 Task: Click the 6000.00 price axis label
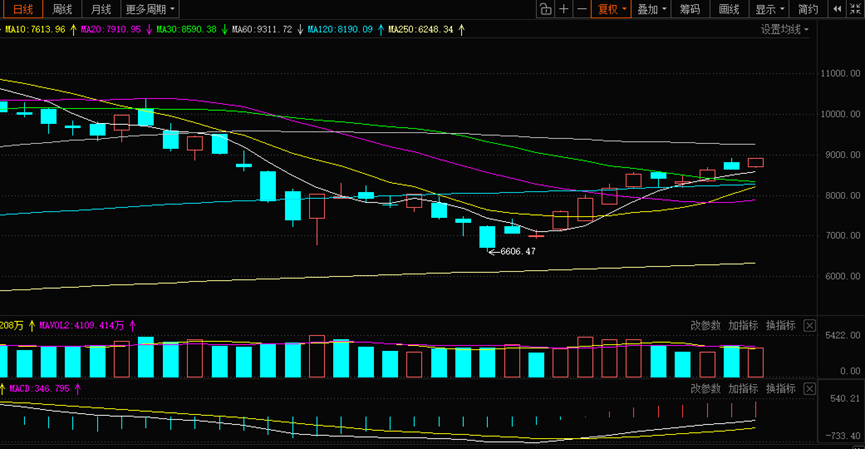point(842,276)
